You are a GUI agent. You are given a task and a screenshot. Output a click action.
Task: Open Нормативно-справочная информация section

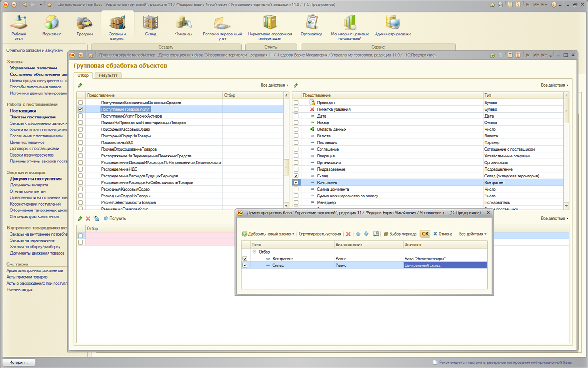270,27
